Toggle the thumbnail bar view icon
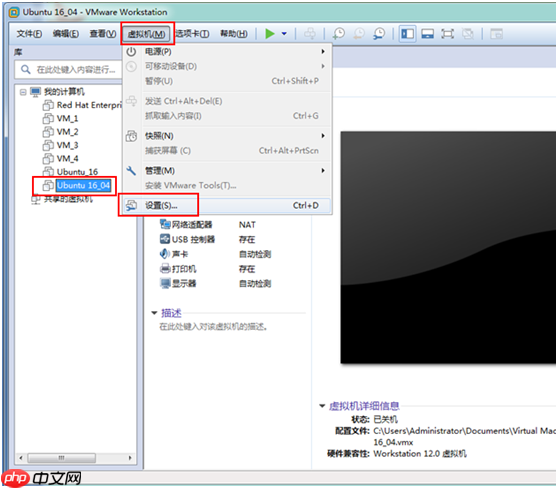The image size is (558, 488). pos(427,34)
